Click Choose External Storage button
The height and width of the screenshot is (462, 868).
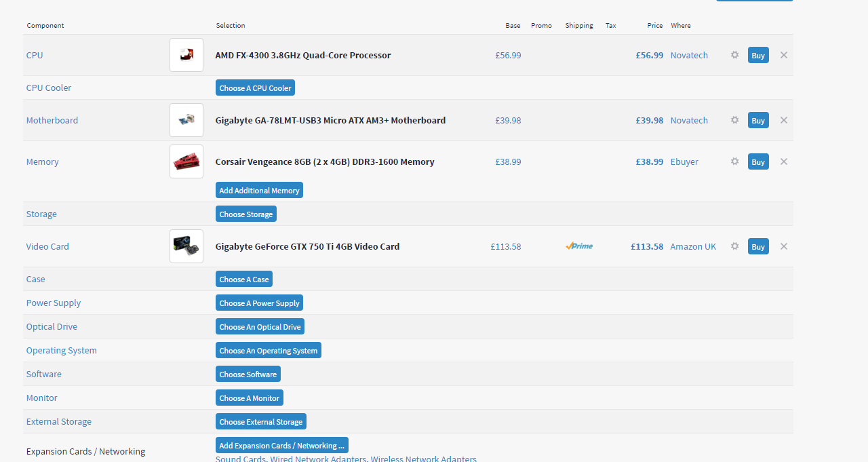click(261, 422)
